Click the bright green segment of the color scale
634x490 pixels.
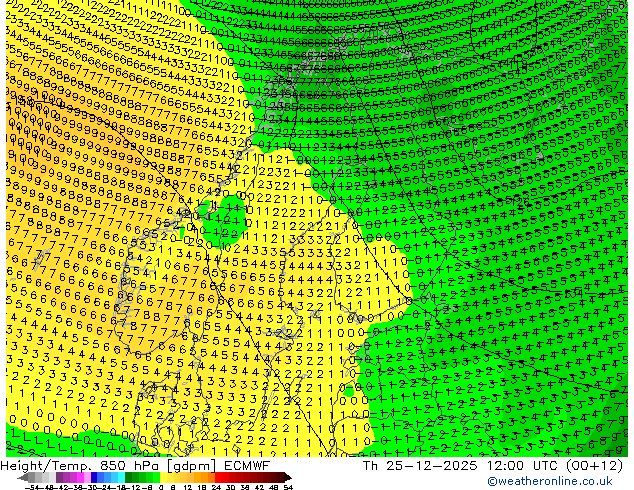click(156, 478)
